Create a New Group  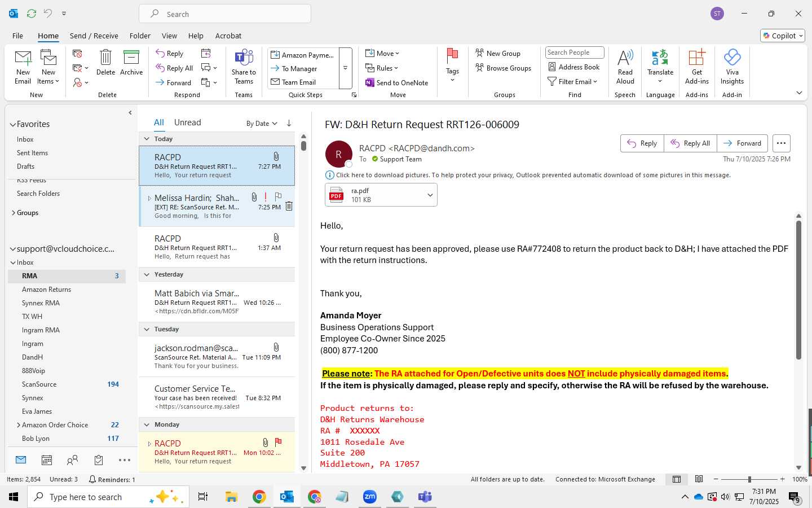click(x=498, y=53)
